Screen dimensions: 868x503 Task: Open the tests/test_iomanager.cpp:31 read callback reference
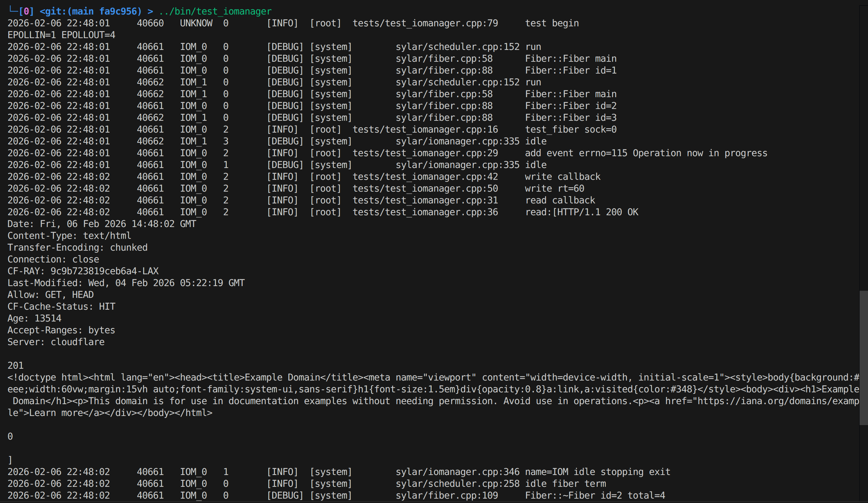coord(425,200)
